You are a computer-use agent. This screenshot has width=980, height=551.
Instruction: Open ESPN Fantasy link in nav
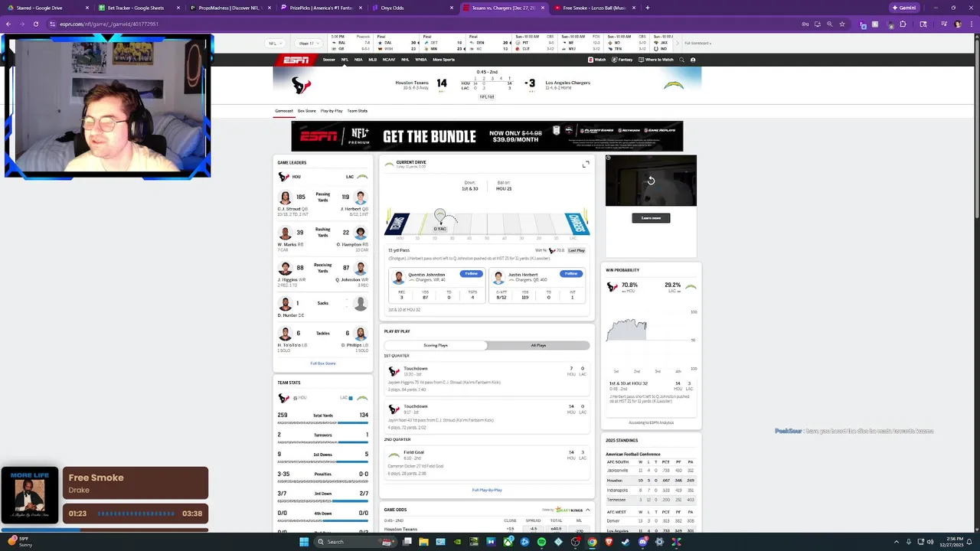coord(622,60)
